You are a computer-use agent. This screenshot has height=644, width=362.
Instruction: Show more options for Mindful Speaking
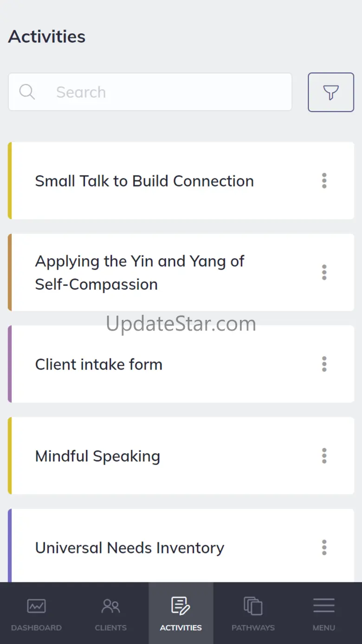point(324,455)
